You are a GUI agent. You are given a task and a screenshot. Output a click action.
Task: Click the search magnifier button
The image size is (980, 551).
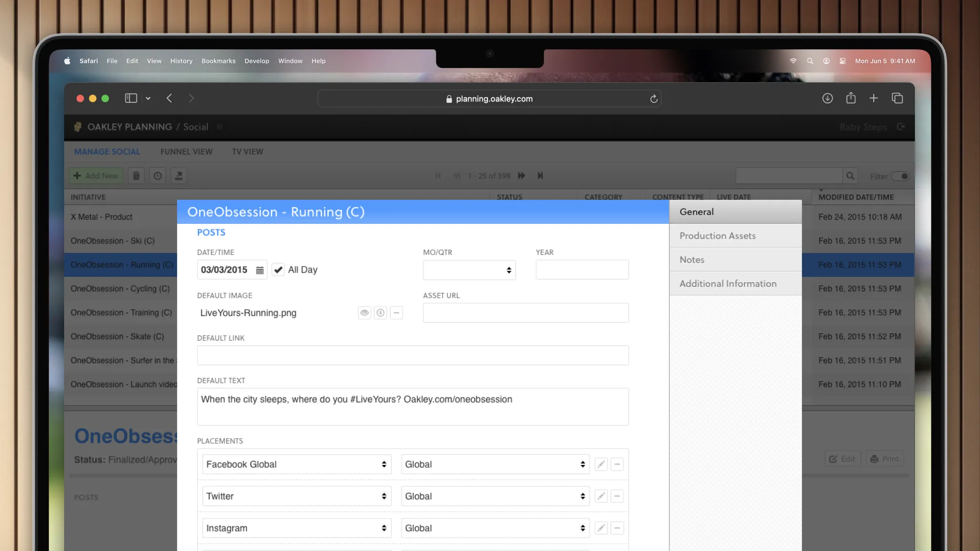[x=850, y=176]
